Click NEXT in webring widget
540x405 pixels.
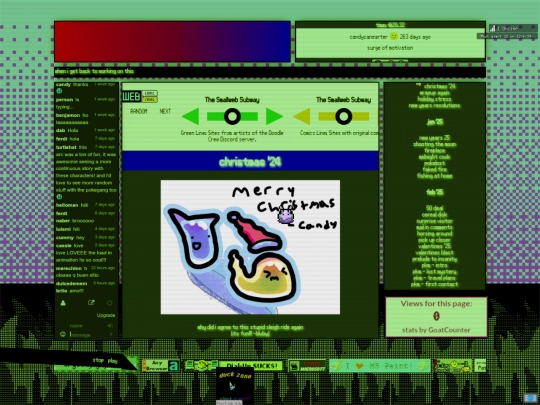165,111
